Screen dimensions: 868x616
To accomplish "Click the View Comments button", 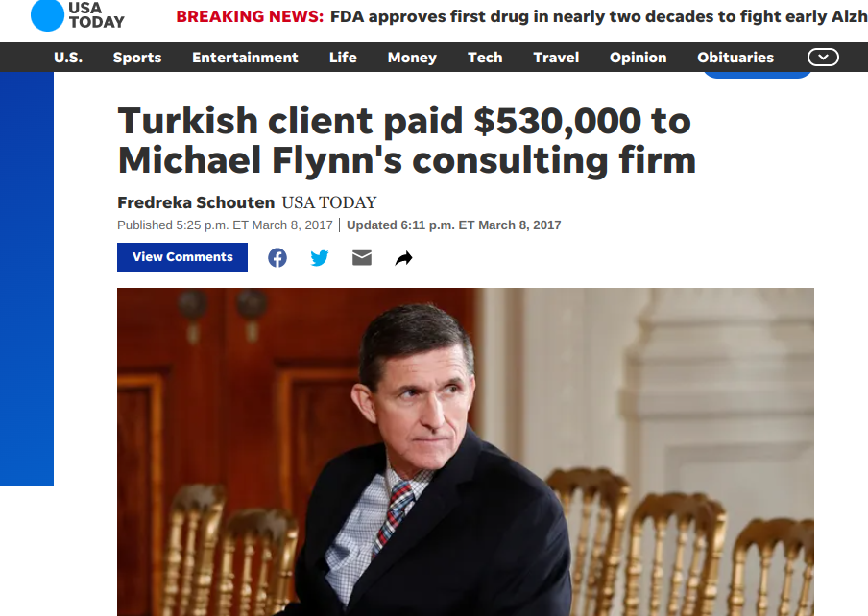I will (182, 257).
